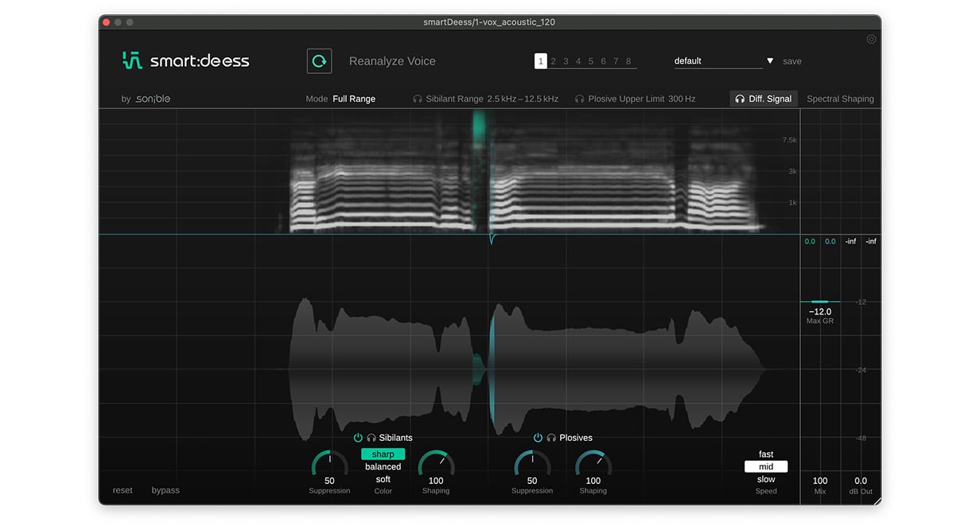Click Plosive Upper Limit 300 Hz value
The height and width of the screenshot is (526, 980).
click(682, 99)
